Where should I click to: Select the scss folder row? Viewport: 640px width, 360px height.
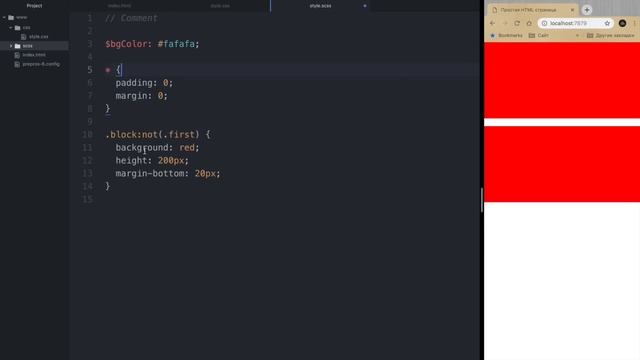(x=34, y=46)
